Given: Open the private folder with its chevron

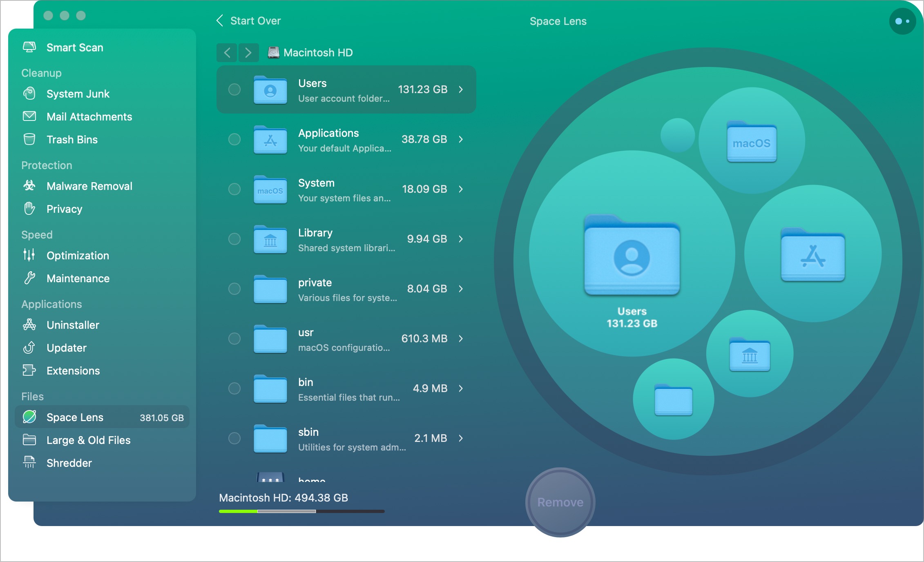Looking at the screenshot, I should (x=461, y=289).
